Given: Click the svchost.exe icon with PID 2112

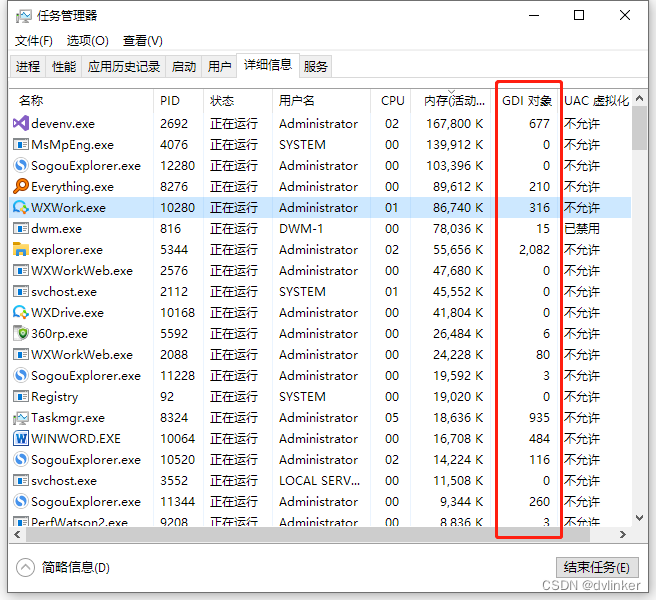Looking at the screenshot, I should pyautogui.click(x=20, y=291).
